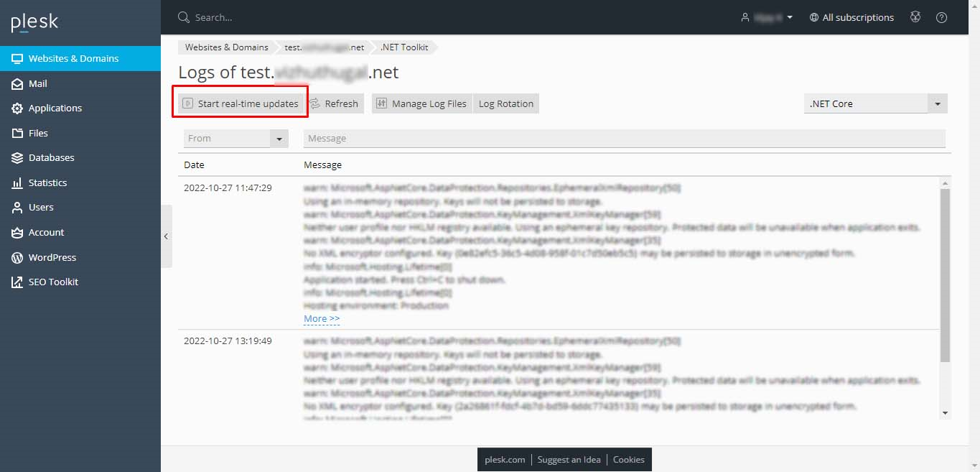Open the Cookies footer link
This screenshot has height=472, width=980.
(629, 460)
